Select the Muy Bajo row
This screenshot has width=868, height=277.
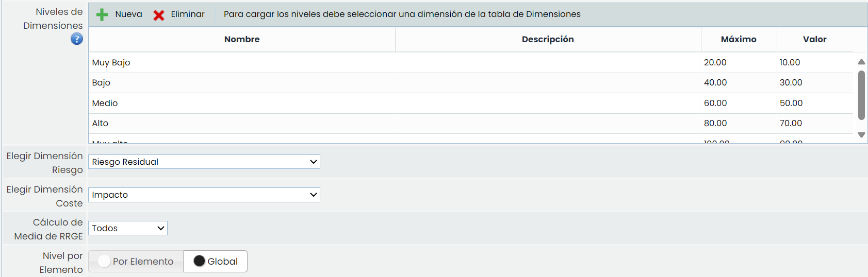click(111, 62)
